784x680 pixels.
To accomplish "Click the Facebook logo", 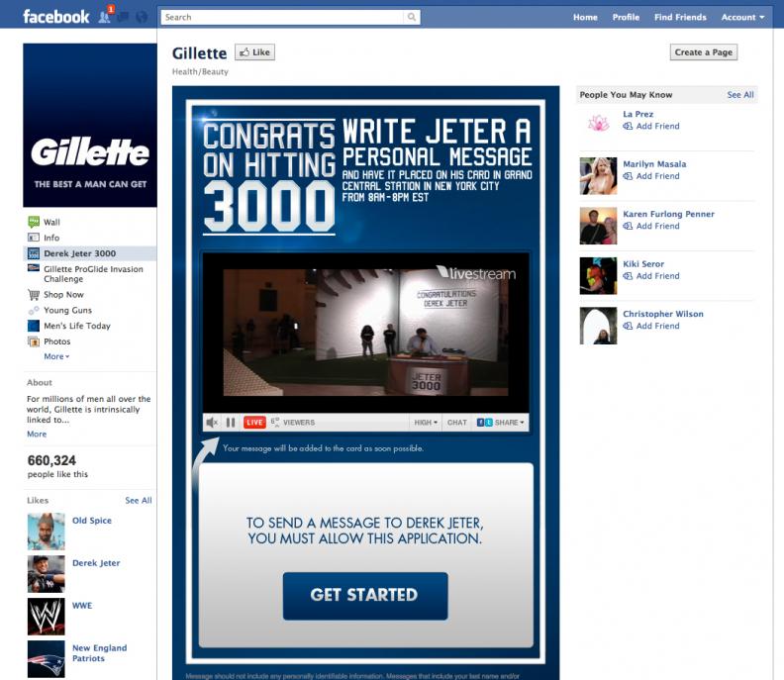I will click(x=56, y=17).
